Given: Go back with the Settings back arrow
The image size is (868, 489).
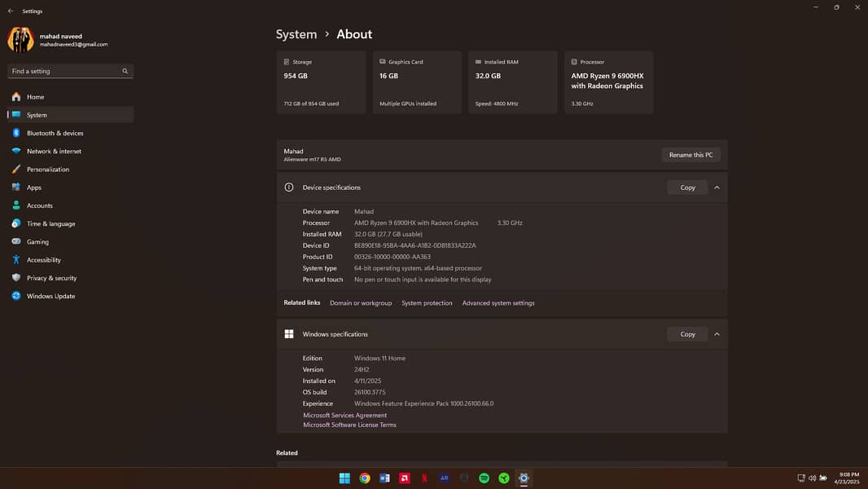Looking at the screenshot, I should tap(11, 11).
